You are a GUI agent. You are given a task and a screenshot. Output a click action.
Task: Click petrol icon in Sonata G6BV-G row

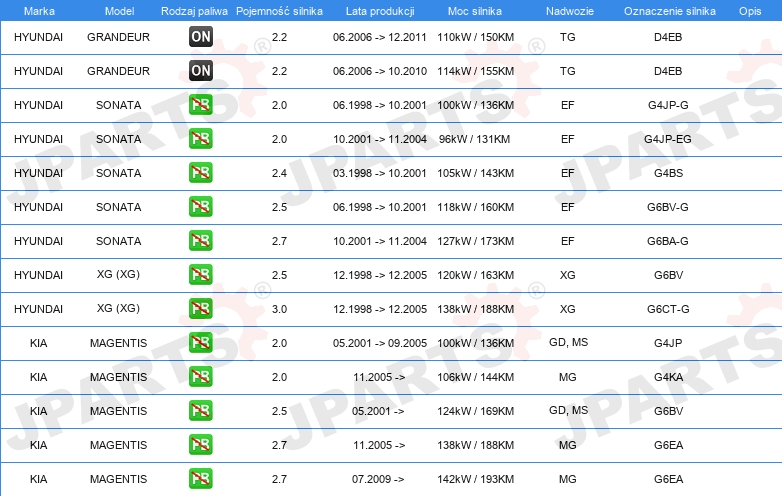[201, 206]
